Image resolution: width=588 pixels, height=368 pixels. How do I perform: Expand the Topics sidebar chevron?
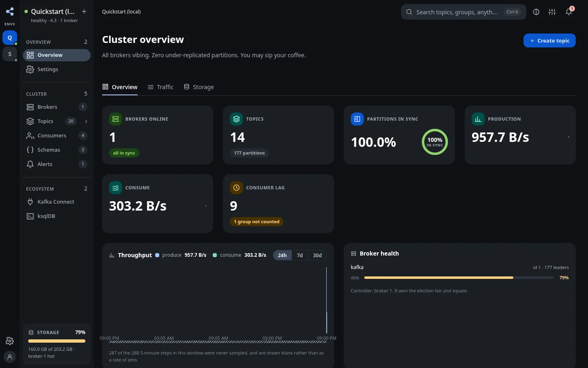point(86,121)
